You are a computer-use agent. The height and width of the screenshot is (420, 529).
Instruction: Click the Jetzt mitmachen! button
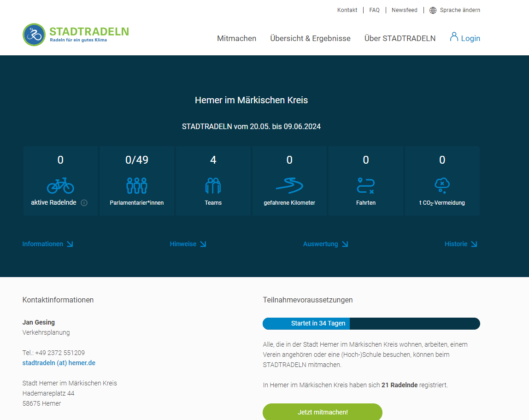click(323, 412)
